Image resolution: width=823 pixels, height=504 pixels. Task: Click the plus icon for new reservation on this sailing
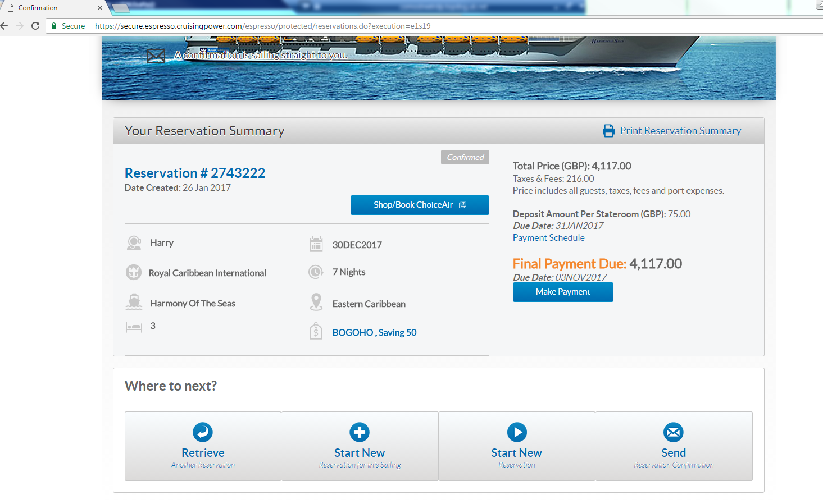[360, 432]
